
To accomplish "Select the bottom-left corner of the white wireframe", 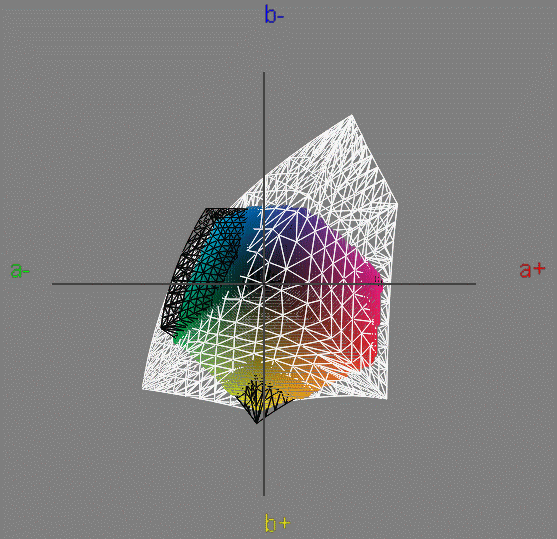I will coord(143,389).
